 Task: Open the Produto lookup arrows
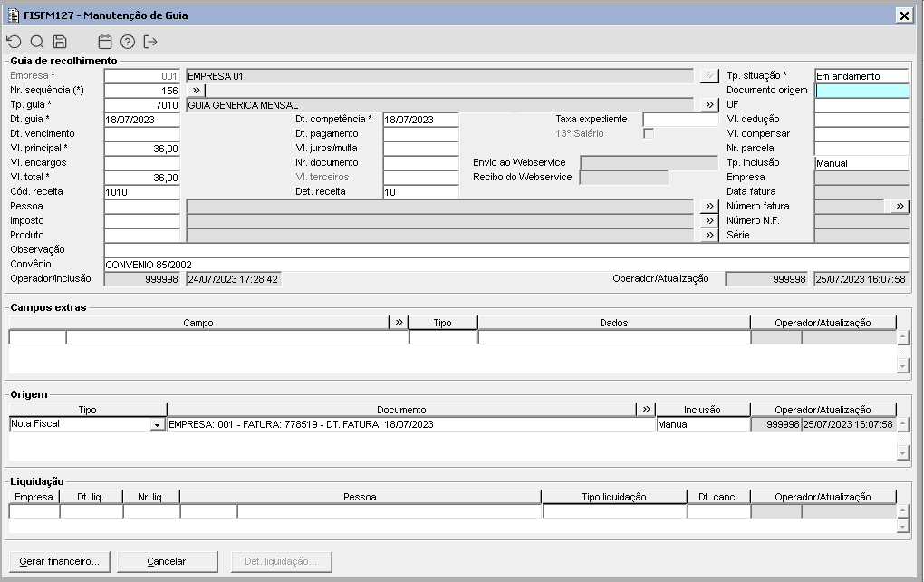[709, 236]
